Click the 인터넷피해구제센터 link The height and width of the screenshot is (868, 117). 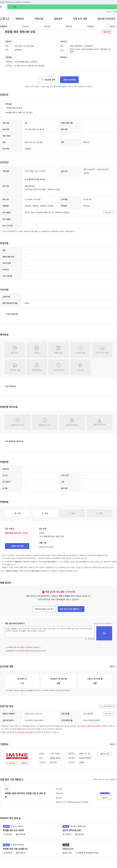[x=31, y=651]
